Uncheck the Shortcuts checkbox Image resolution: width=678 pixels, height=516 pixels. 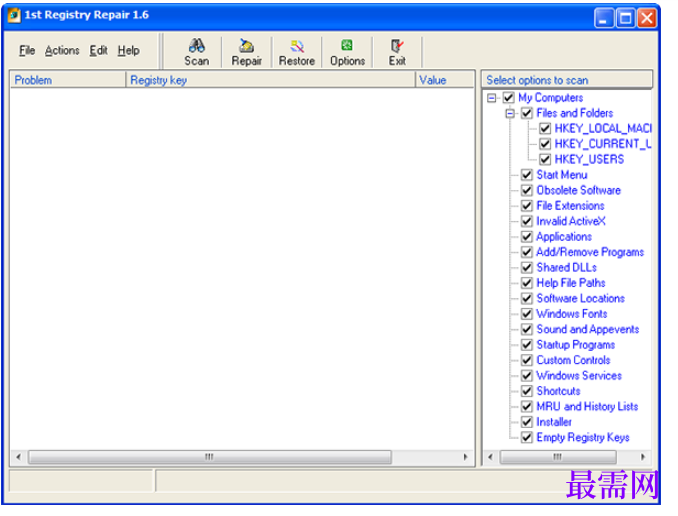tap(527, 391)
